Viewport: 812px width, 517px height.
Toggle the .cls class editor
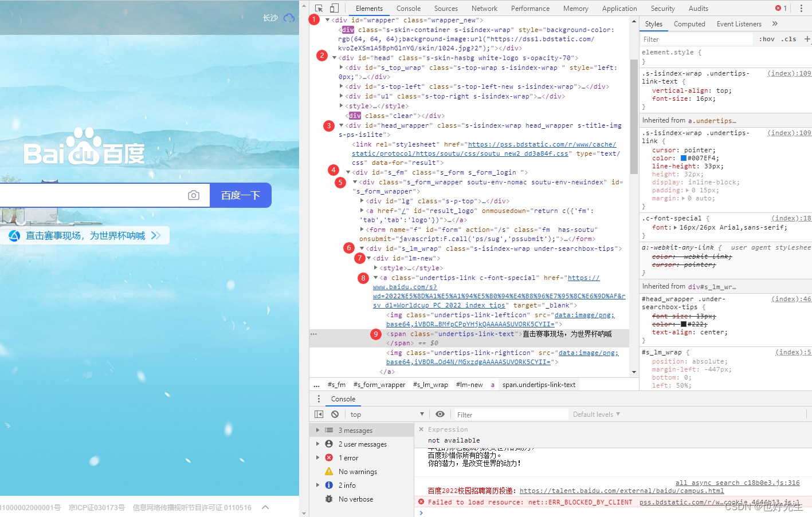(x=789, y=39)
